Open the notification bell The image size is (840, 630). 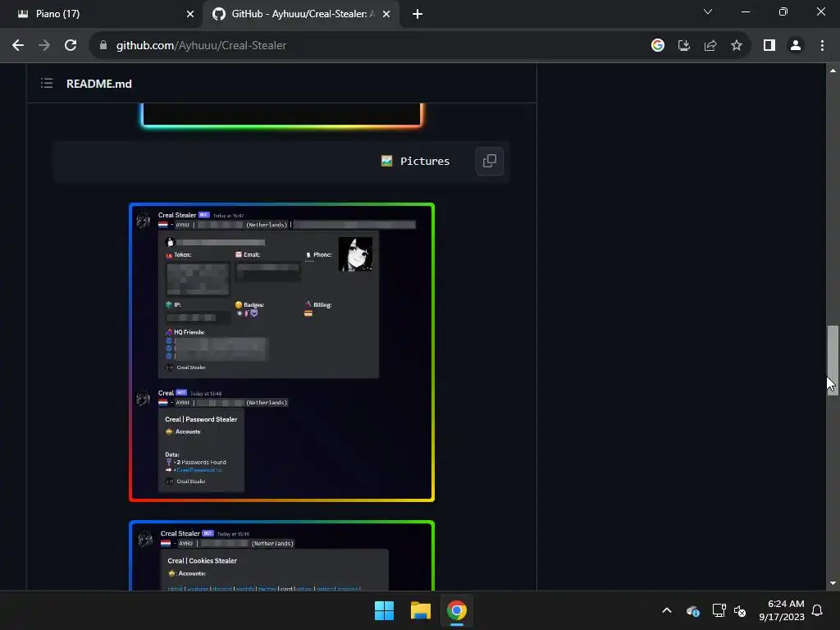[x=818, y=610]
